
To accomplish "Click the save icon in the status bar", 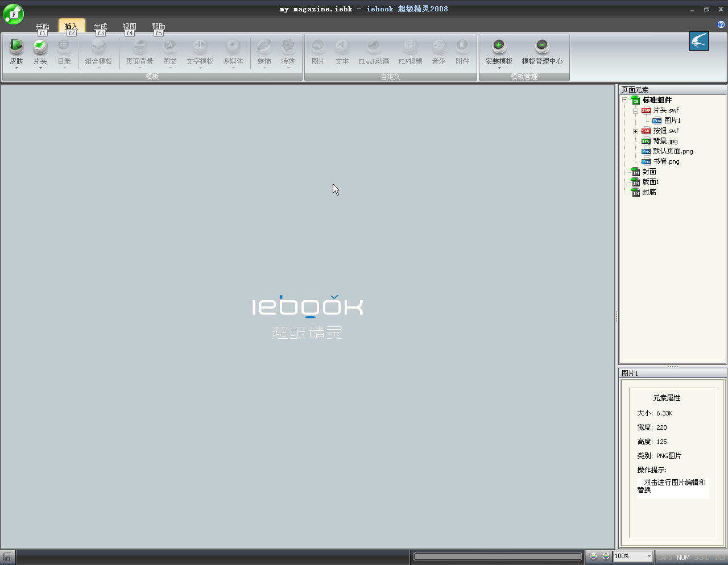I will point(7,557).
